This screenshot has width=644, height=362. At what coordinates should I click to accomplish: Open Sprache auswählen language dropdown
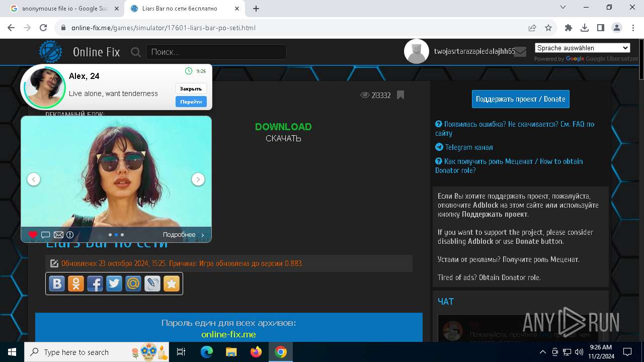click(583, 48)
